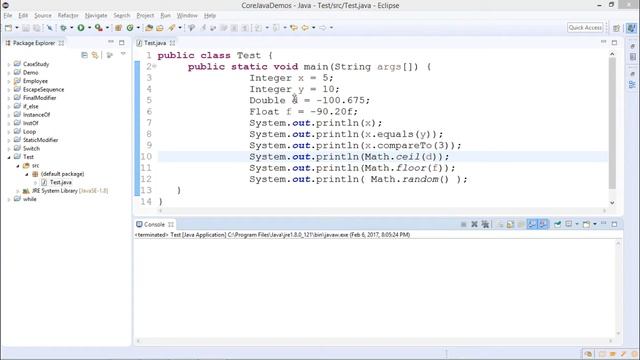
Task: Open the Help menu
Action: [x=210, y=16]
